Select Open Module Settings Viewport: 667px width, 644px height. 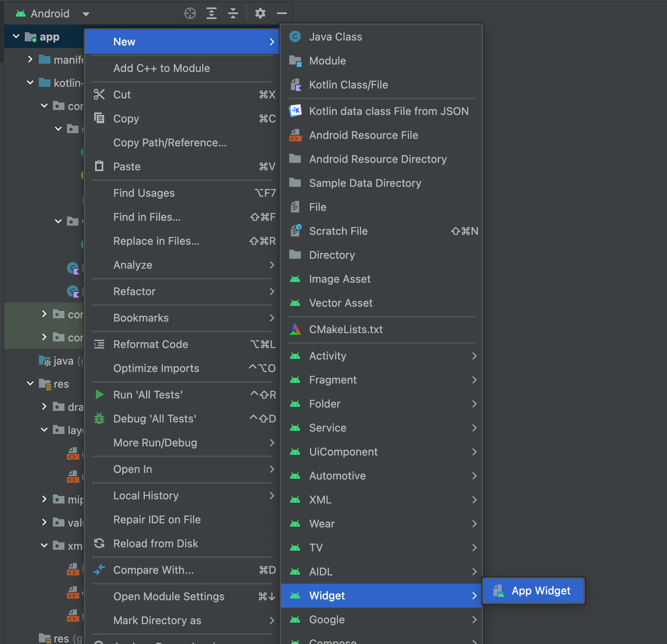click(x=182, y=596)
